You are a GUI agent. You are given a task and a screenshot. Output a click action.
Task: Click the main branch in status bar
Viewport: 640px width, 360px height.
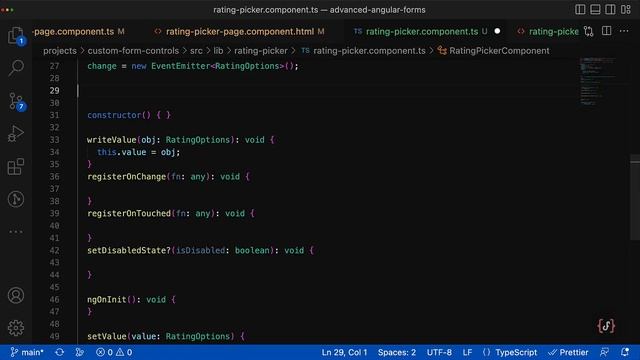pos(27,352)
